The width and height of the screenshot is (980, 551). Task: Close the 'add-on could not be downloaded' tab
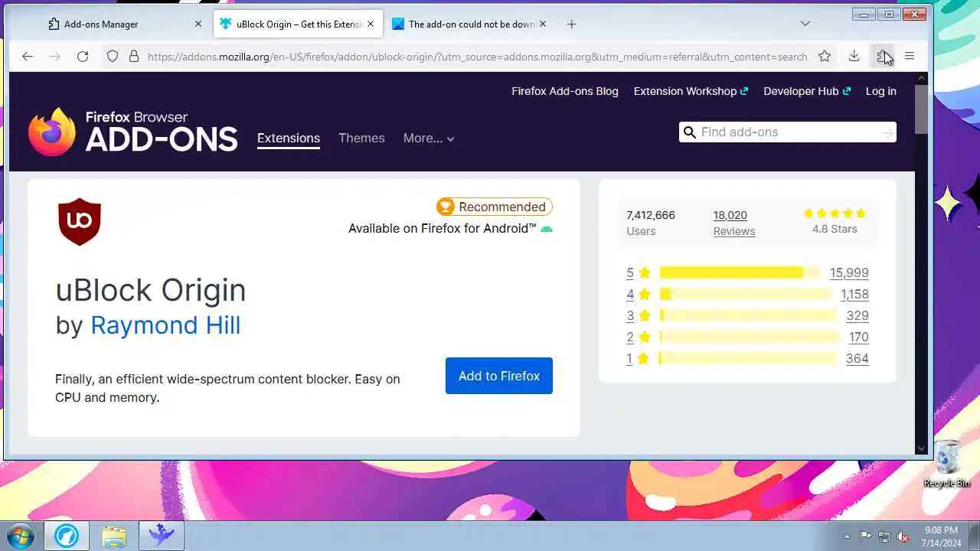(543, 24)
